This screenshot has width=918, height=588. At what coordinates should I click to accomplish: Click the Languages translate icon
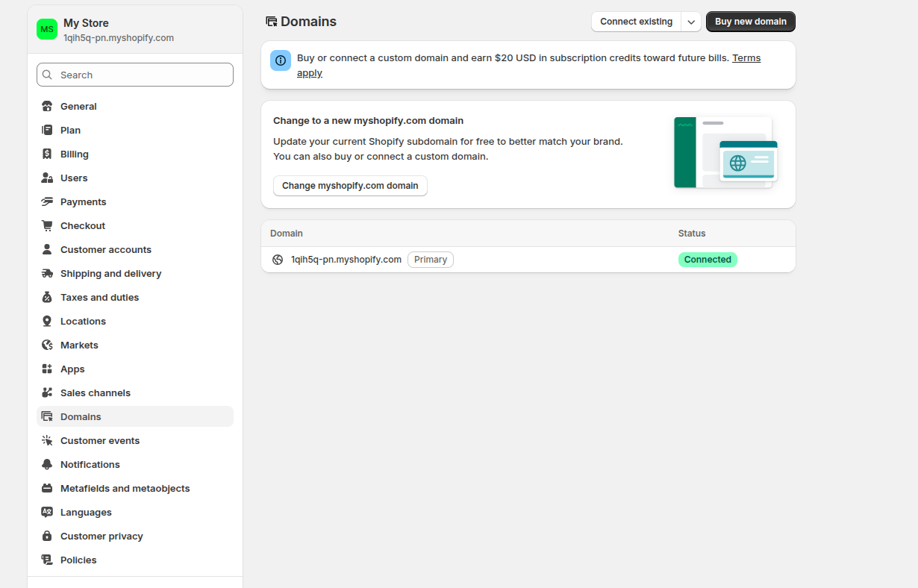[47, 512]
